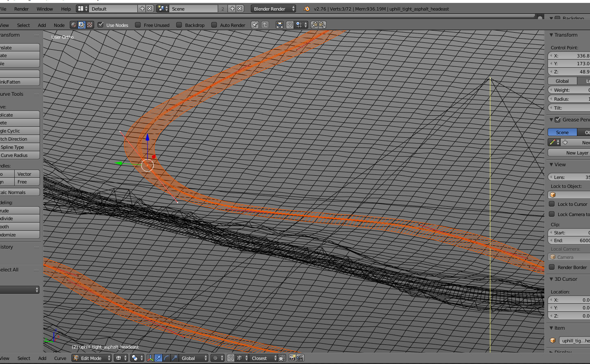Viewport: 590px width, 364px height.
Task: Click the OpenGL render animation clapper icon
Action: click(x=300, y=358)
